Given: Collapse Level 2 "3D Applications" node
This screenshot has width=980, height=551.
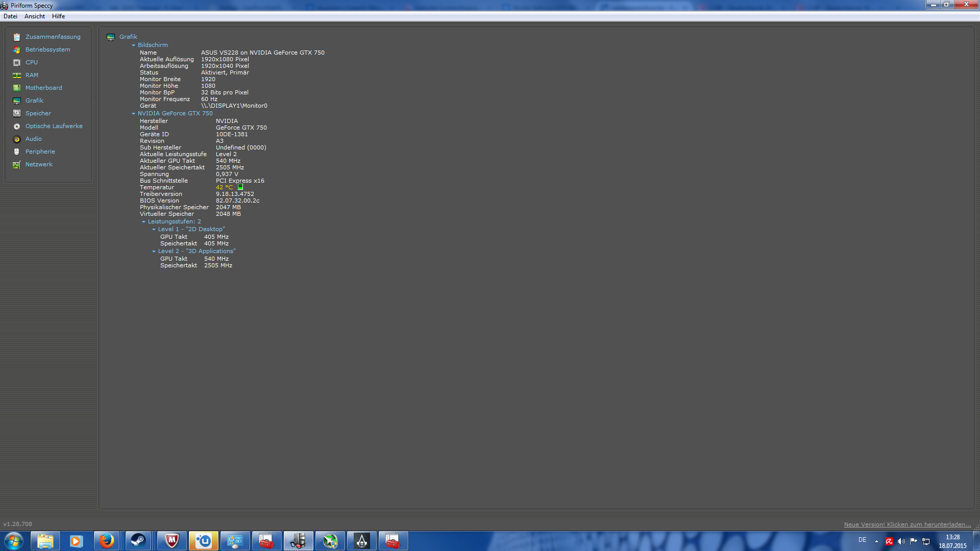Looking at the screenshot, I should point(154,252).
